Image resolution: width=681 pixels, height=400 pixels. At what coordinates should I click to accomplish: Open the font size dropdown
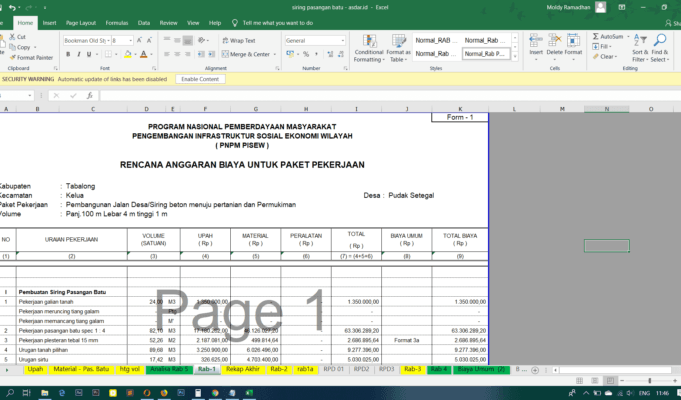(131, 40)
